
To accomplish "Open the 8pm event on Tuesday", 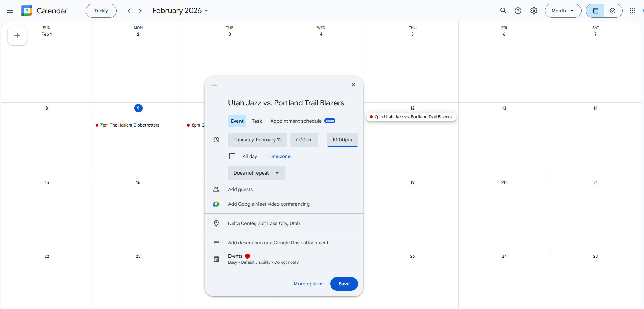I will [x=196, y=125].
